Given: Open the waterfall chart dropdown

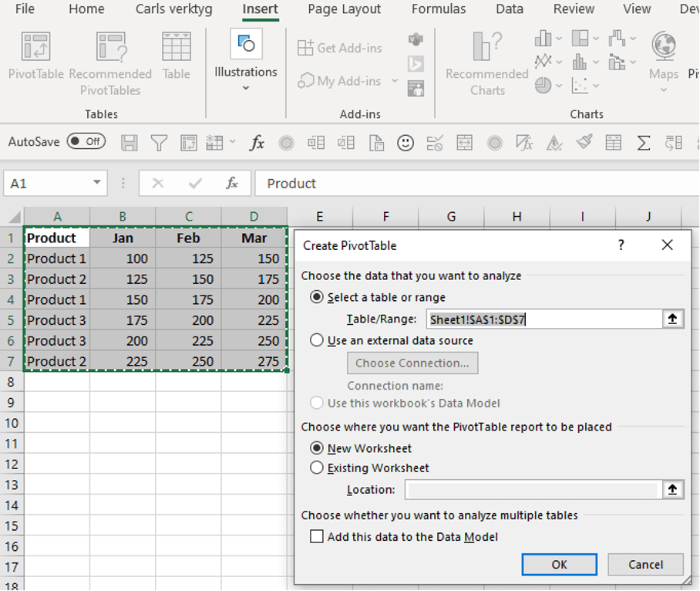Looking at the screenshot, I should tap(633, 39).
